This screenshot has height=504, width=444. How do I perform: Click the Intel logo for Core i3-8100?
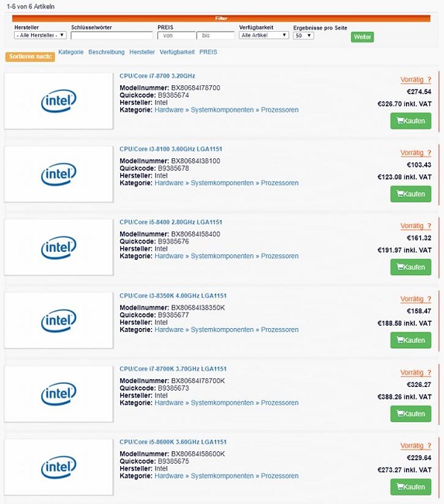tap(59, 174)
